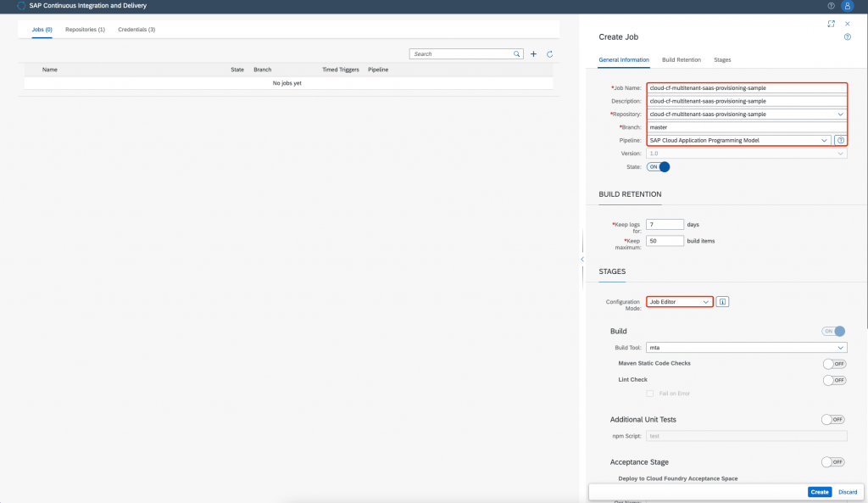
Task: Open the Pipeline dropdown
Action: [x=824, y=140]
